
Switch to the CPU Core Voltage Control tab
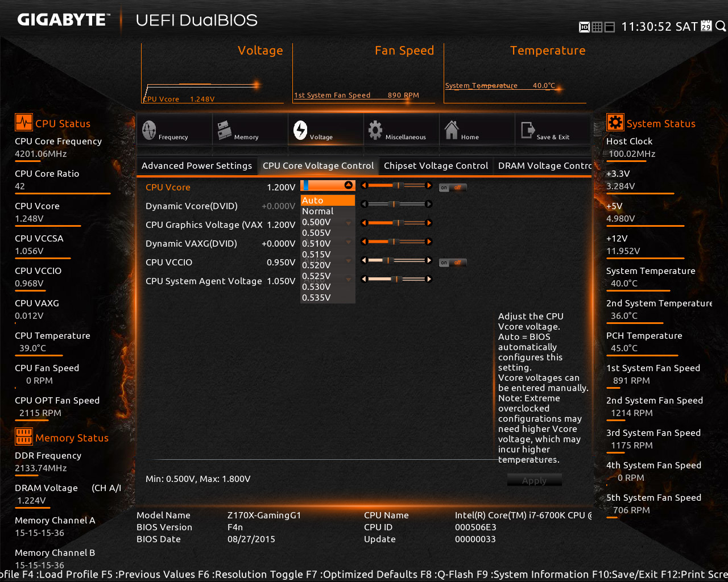click(x=318, y=165)
